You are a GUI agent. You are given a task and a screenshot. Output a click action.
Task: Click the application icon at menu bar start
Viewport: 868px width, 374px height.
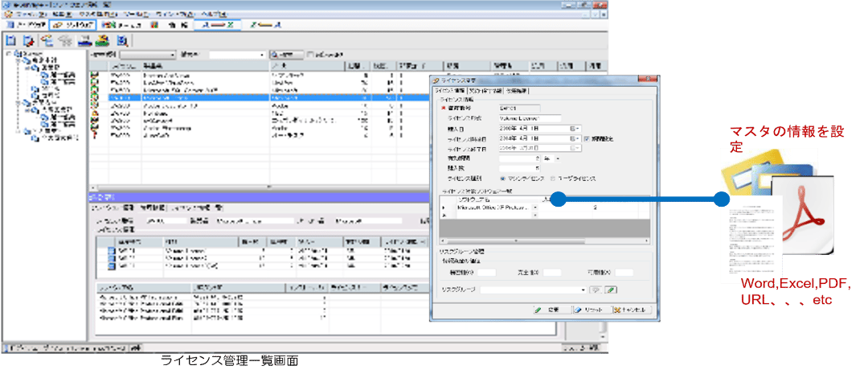click(x=8, y=13)
